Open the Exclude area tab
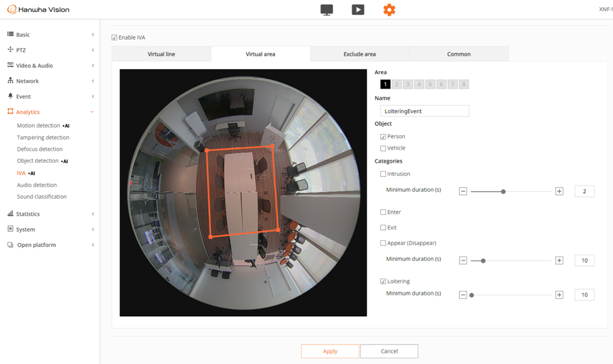The height and width of the screenshot is (364, 613). (360, 54)
